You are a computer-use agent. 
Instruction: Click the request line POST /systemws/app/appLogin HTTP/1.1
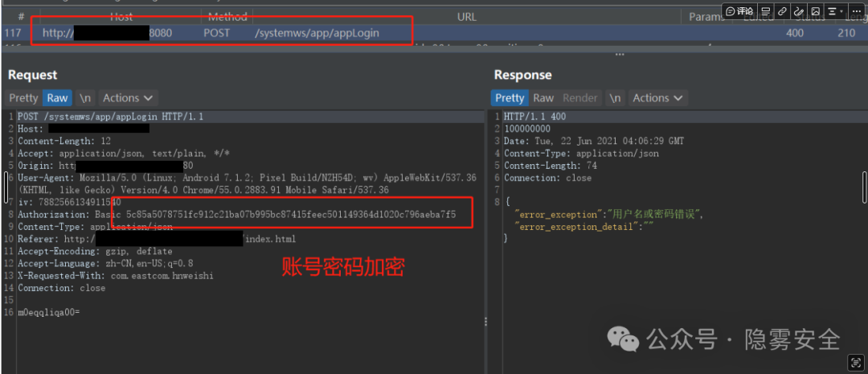pyautogui.click(x=111, y=117)
